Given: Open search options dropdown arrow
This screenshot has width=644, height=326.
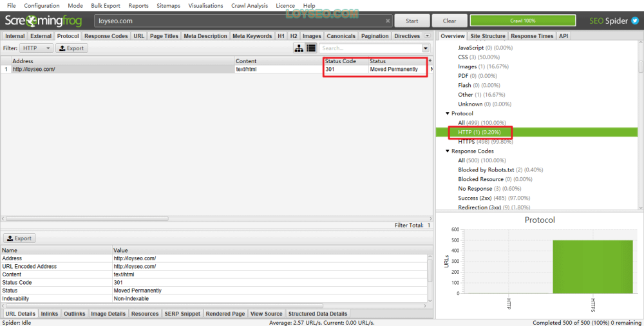Looking at the screenshot, I should [426, 48].
